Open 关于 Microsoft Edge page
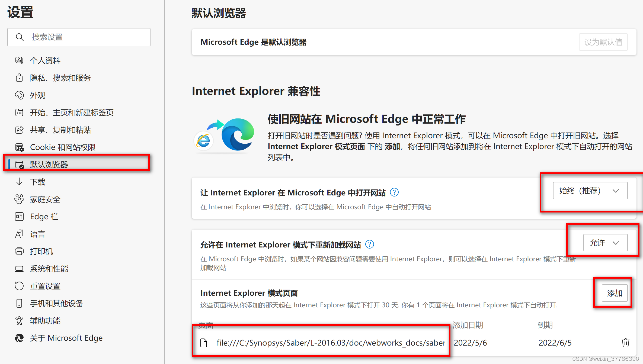Image resolution: width=643 pixels, height=364 pixels. 66,338
